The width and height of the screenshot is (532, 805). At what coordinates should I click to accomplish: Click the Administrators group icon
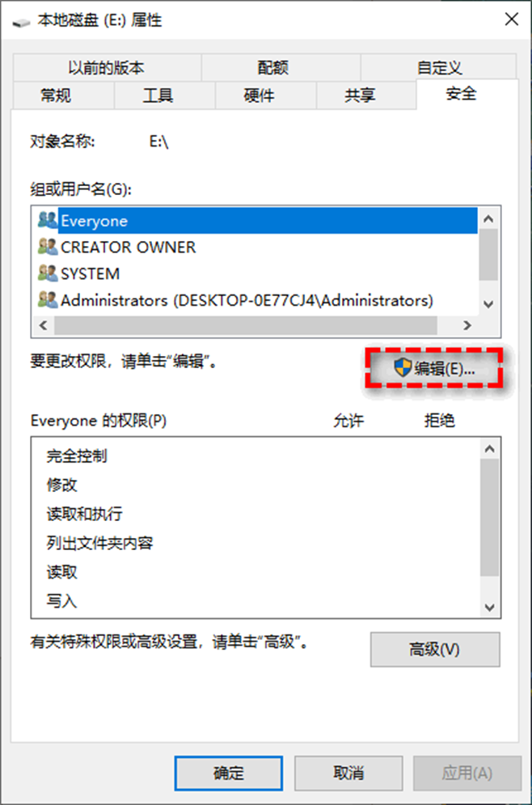(x=48, y=300)
